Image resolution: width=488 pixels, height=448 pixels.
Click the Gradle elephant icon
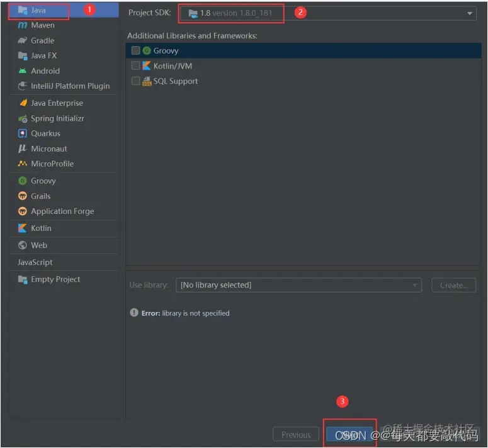(x=23, y=40)
